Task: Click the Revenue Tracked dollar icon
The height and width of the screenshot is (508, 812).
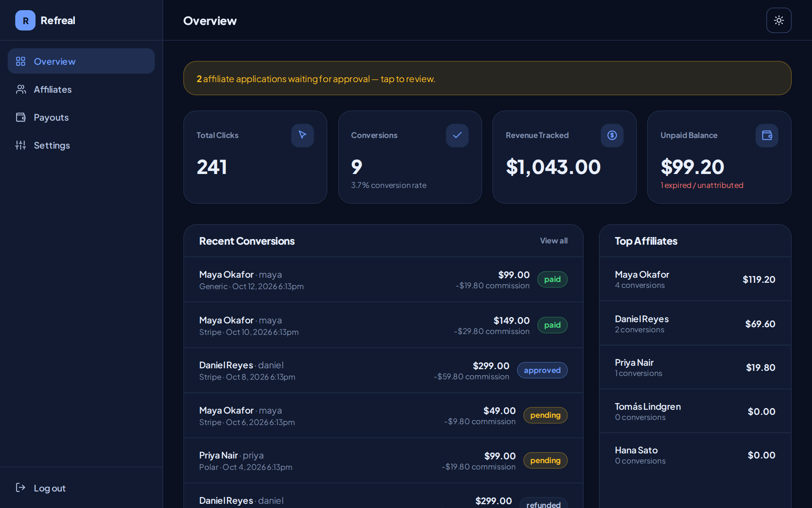Action: pyautogui.click(x=612, y=135)
